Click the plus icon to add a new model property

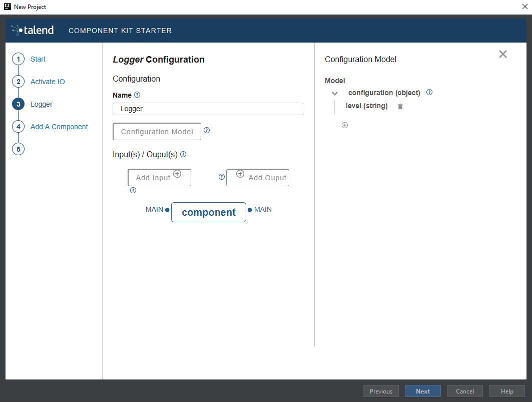point(345,125)
